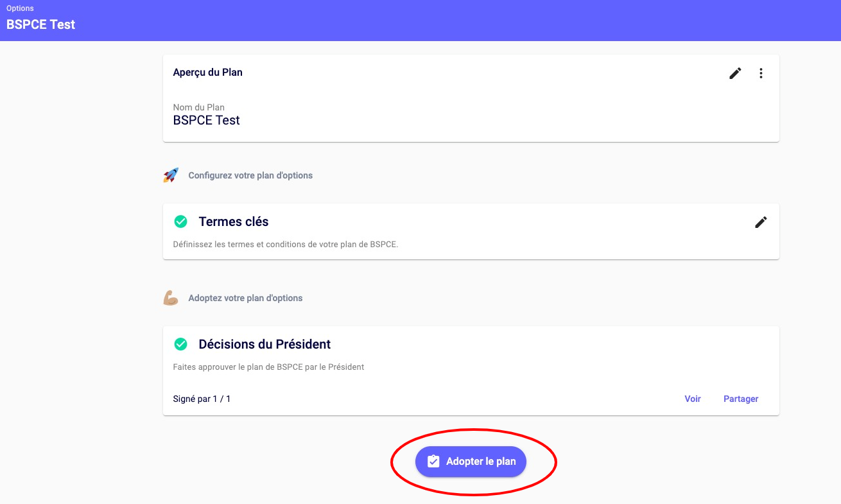
Task: Click the Aperçu du Plan heading
Action: [x=208, y=73]
